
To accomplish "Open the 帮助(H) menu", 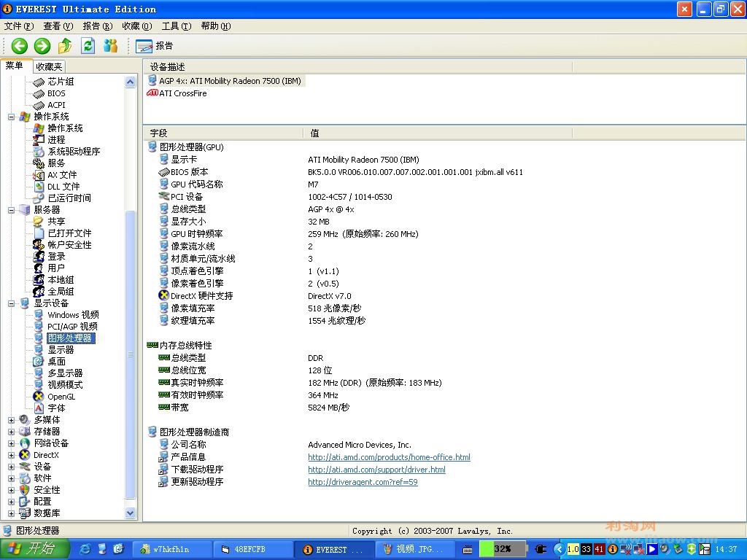I will coord(216,26).
